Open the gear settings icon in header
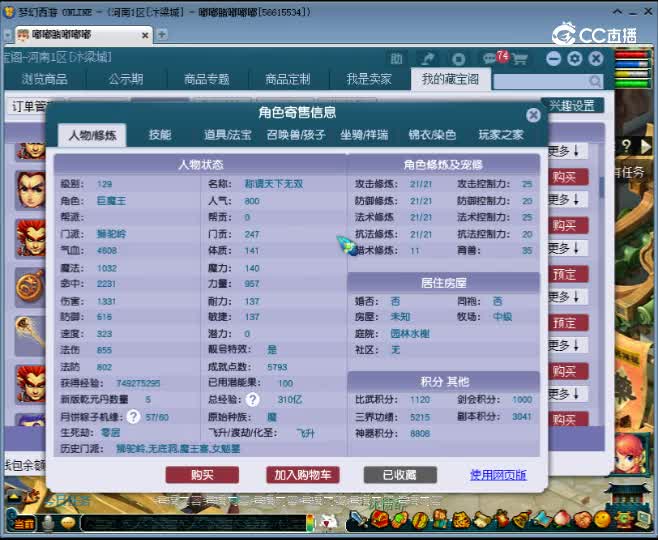This screenshot has height=540, width=658. pos(574,58)
